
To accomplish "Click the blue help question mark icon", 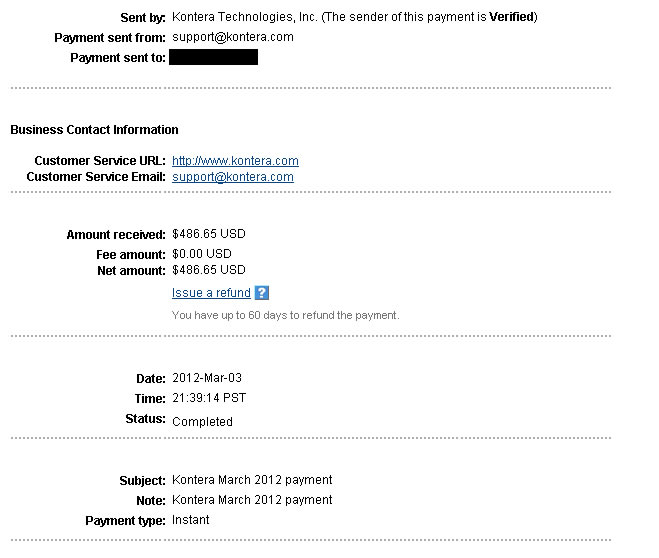I will [x=262, y=293].
